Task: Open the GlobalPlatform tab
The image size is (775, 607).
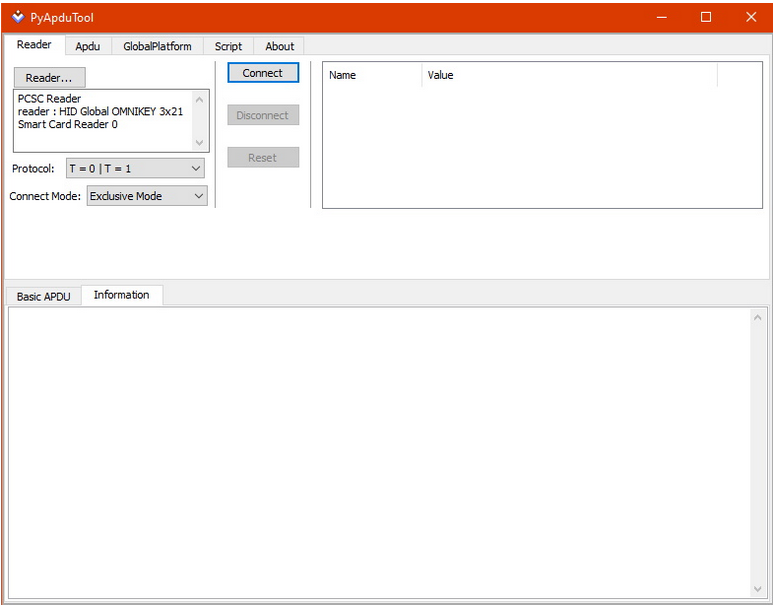Action: 157,46
